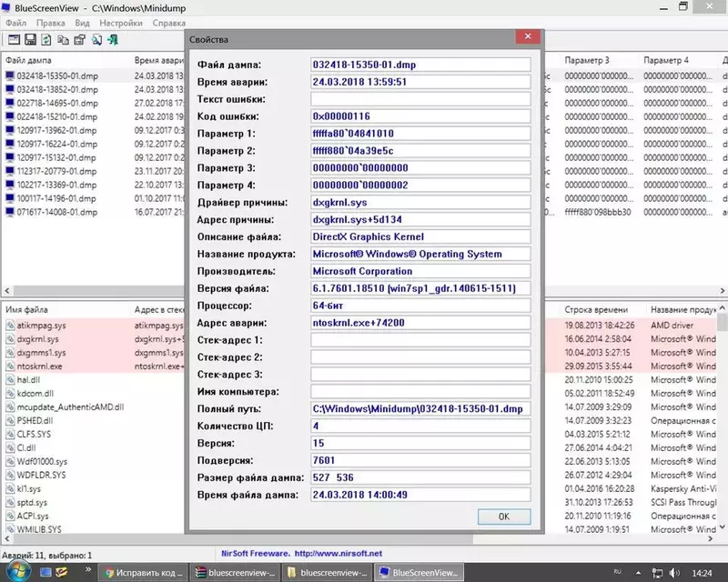Expand the quick launch overflow chevron
The image size is (728, 582).
(87, 569)
